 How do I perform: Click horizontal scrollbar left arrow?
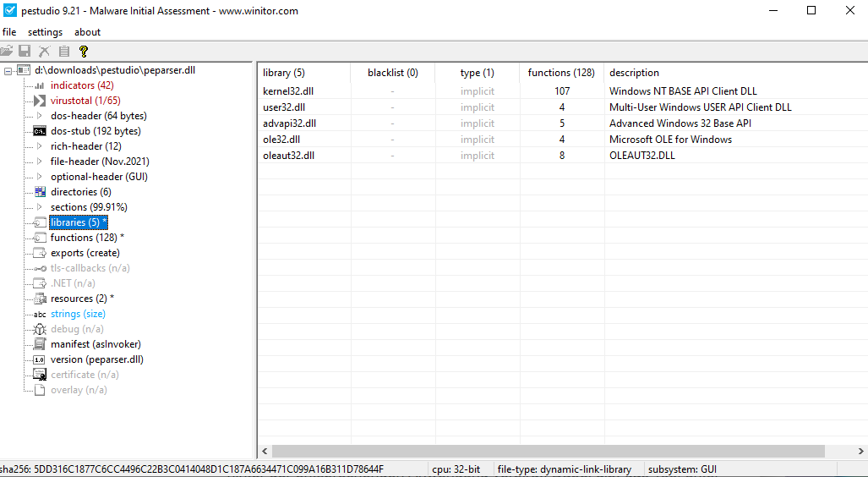point(265,451)
